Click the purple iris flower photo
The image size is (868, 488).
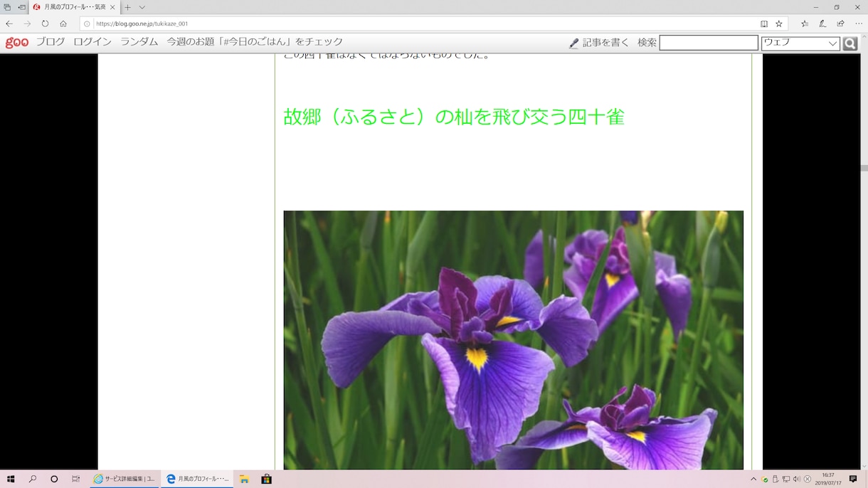point(513,340)
